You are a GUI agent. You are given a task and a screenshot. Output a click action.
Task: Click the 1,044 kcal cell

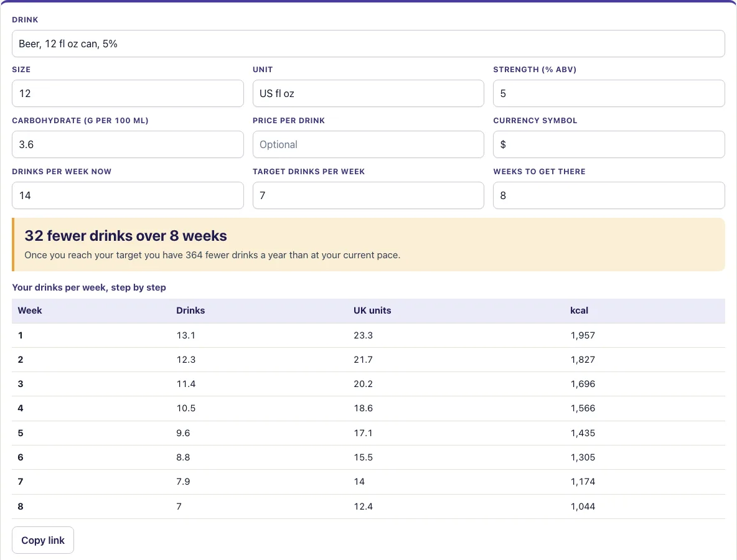[x=583, y=506]
